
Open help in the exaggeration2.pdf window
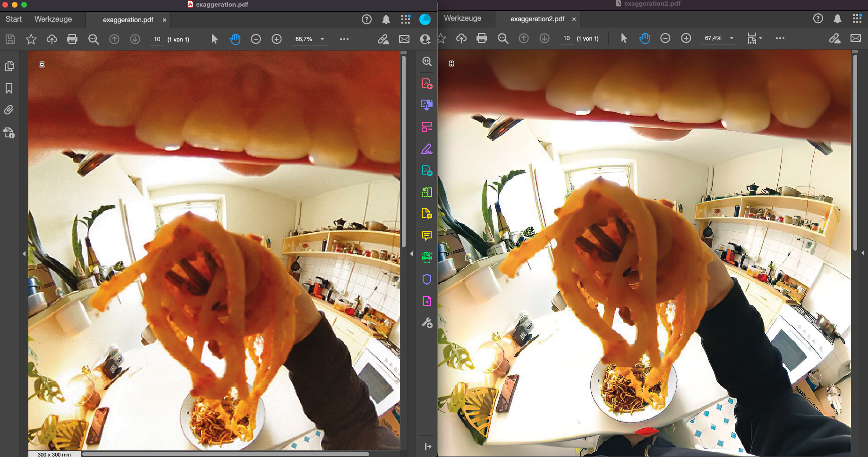(818, 18)
